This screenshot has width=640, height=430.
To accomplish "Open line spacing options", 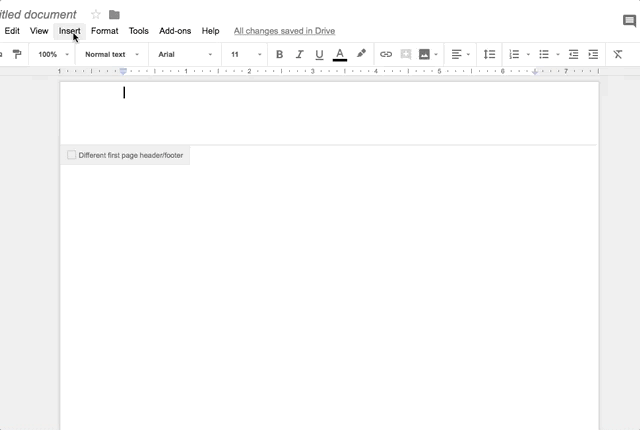I will coord(489,54).
